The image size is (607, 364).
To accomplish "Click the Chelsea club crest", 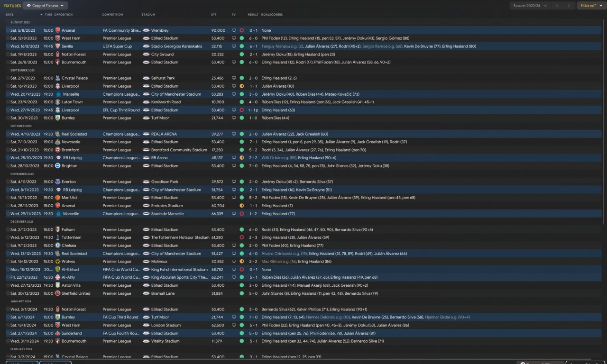I will 57,246.
